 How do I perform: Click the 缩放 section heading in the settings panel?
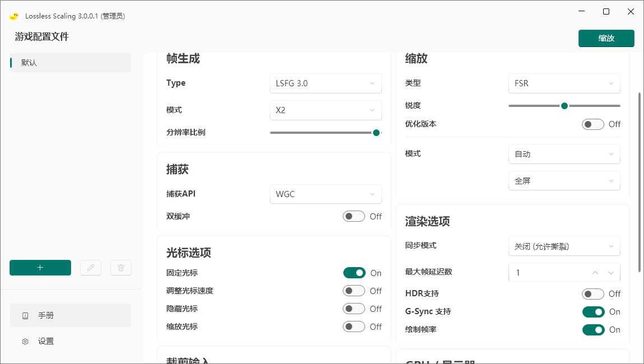click(416, 59)
